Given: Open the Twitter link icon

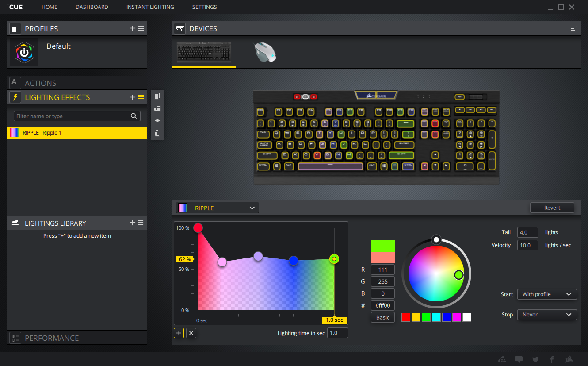Looking at the screenshot, I should coord(536,359).
